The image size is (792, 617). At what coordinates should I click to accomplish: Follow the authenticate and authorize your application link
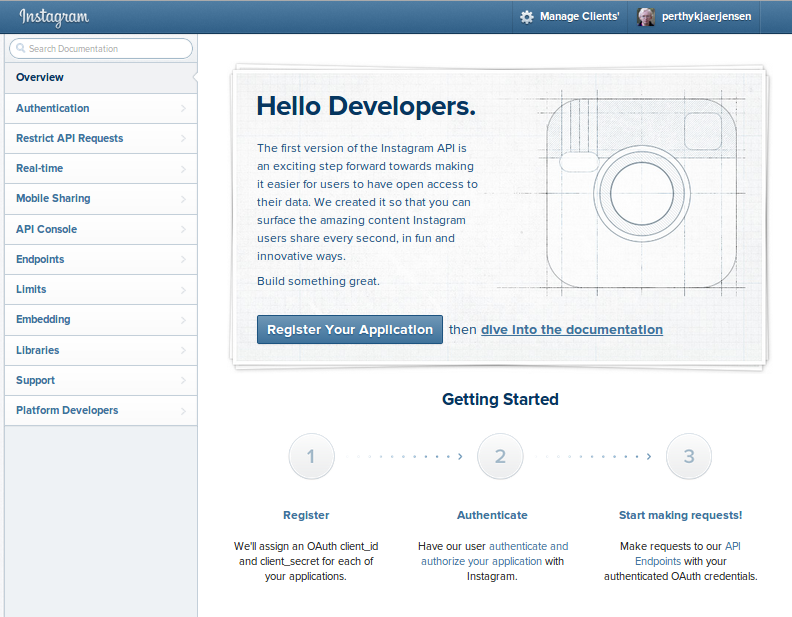(494, 554)
